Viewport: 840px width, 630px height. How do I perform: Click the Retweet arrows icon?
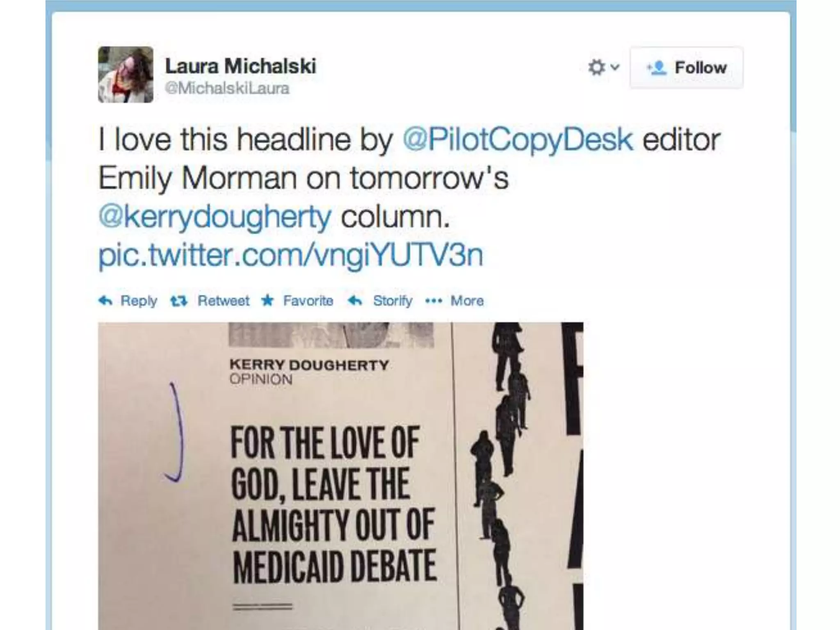(x=179, y=301)
